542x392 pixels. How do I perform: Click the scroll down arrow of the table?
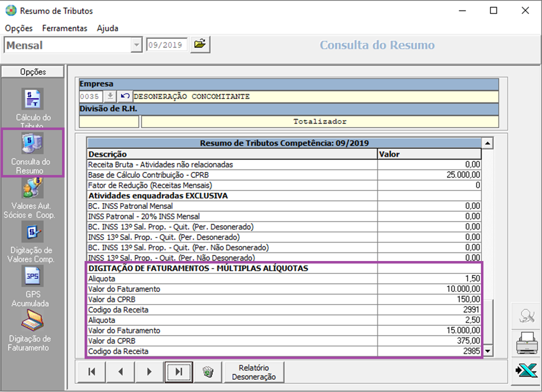coord(487,351)
